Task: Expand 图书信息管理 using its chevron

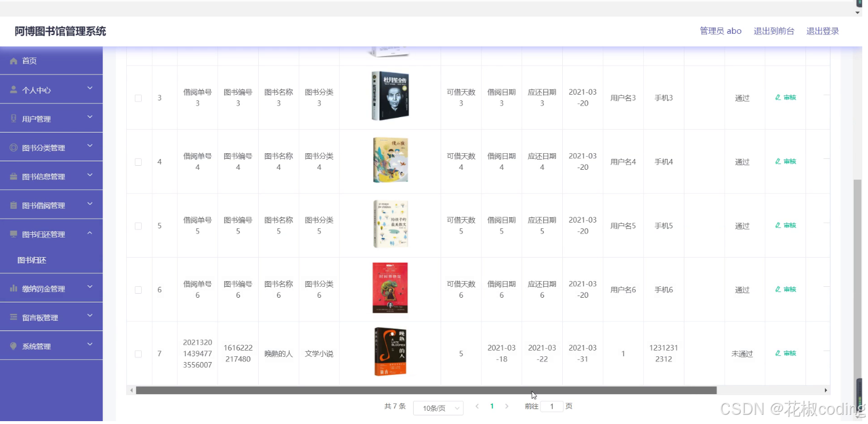Action: [x=90, y=175]
